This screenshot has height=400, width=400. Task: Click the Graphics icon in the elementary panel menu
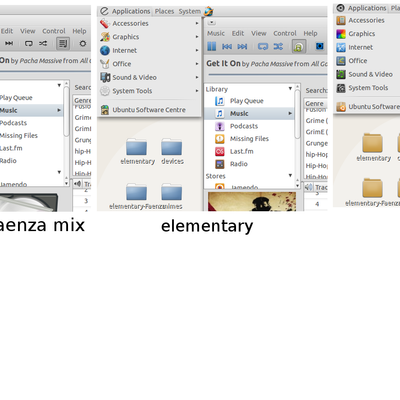point(105,37)
